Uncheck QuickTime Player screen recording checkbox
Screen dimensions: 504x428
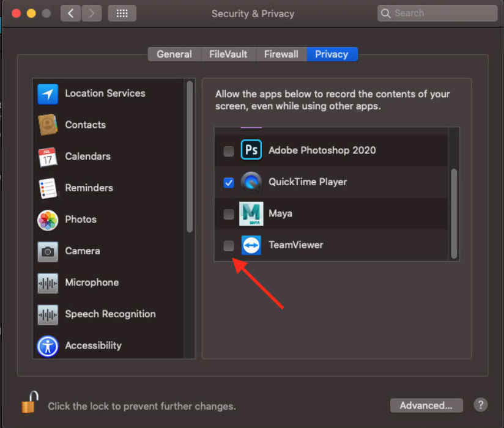229,182
